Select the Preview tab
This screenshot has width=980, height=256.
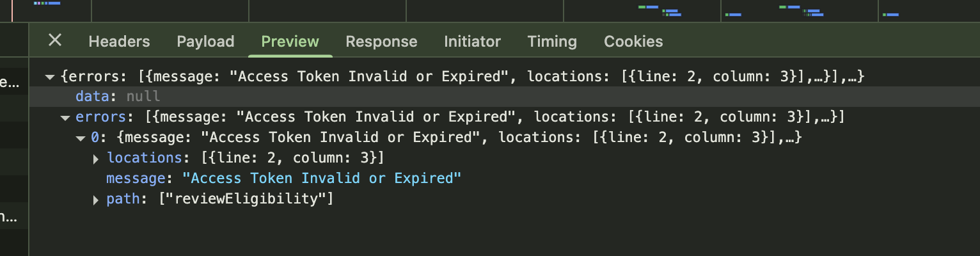[290, 42]
